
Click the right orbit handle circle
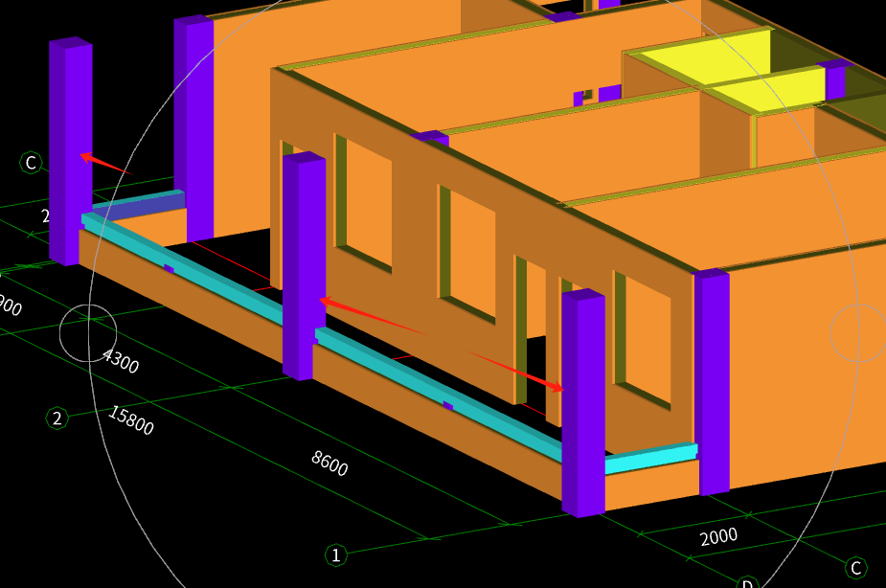[858, 333]
